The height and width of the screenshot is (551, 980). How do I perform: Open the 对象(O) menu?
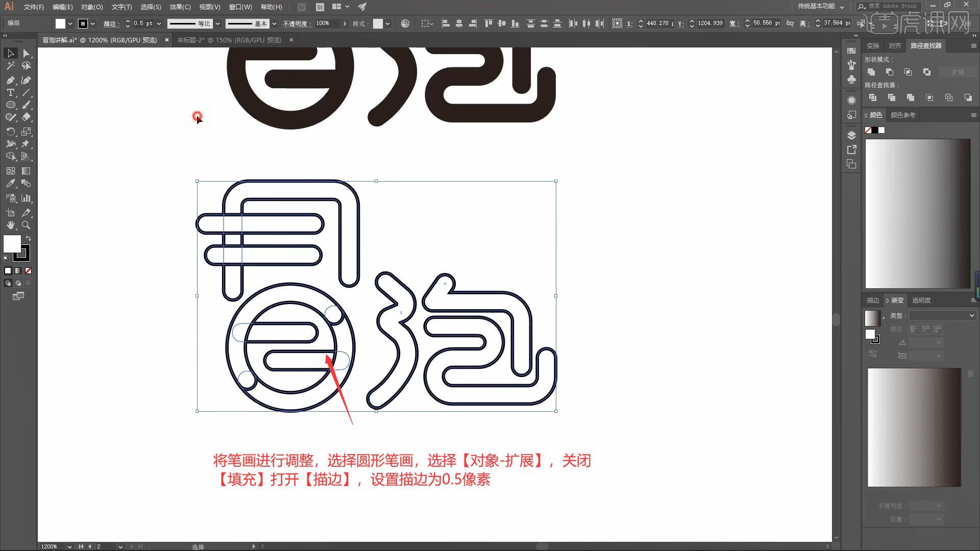(x=91, y=7)
